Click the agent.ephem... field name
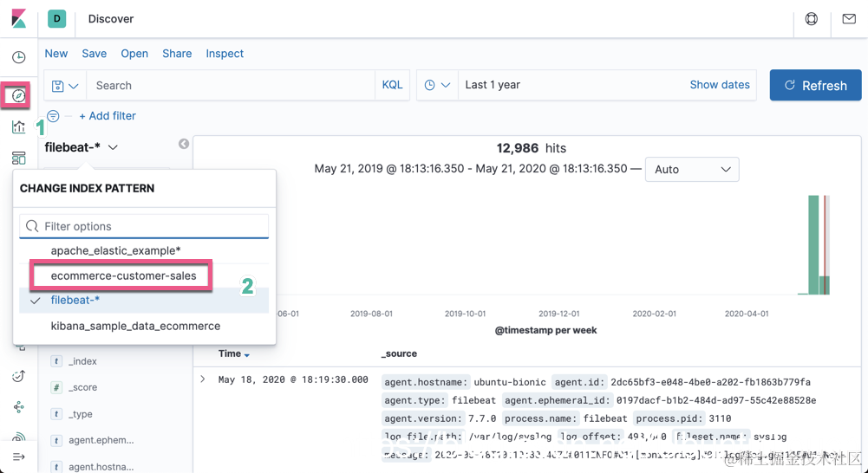The height and width of the screenshot is (473, 868). [101, 440]
